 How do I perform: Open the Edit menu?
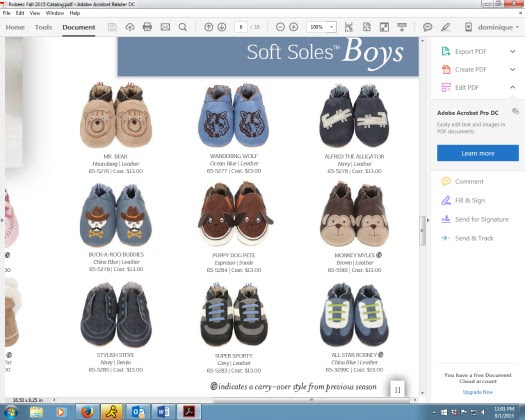pos(20,13)
